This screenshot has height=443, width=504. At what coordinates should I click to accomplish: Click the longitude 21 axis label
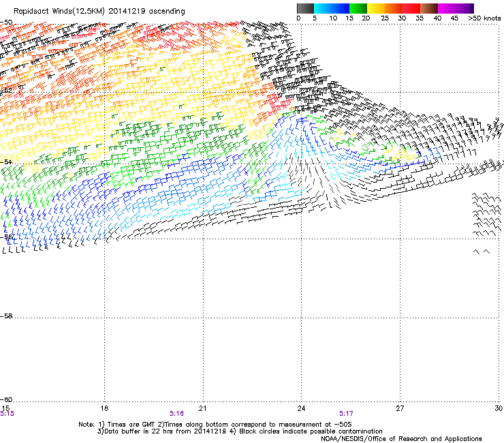coord(202,408)
